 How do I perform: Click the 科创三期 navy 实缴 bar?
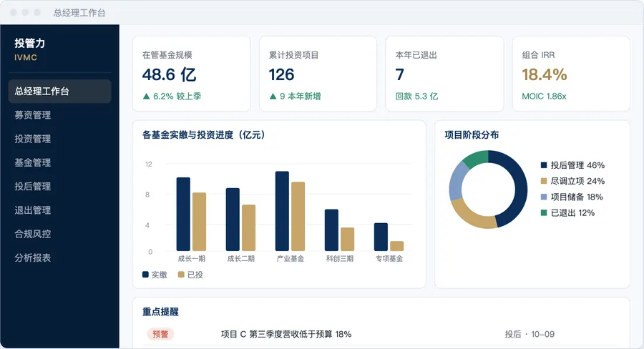point(331,230)
